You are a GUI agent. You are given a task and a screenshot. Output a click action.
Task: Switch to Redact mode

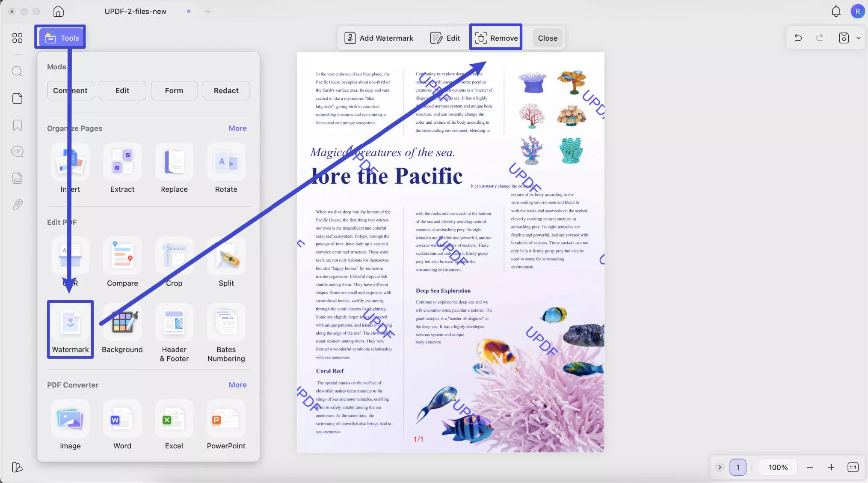click(226, 90)
